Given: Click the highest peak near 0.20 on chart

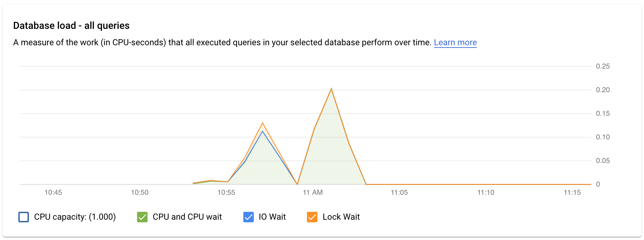Looking at the screenshot, I should point(332,89).
